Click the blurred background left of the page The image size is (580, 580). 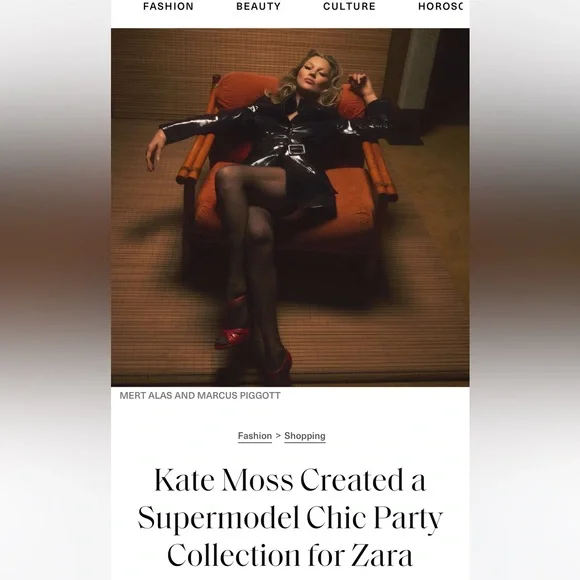[x=55, y=290]
